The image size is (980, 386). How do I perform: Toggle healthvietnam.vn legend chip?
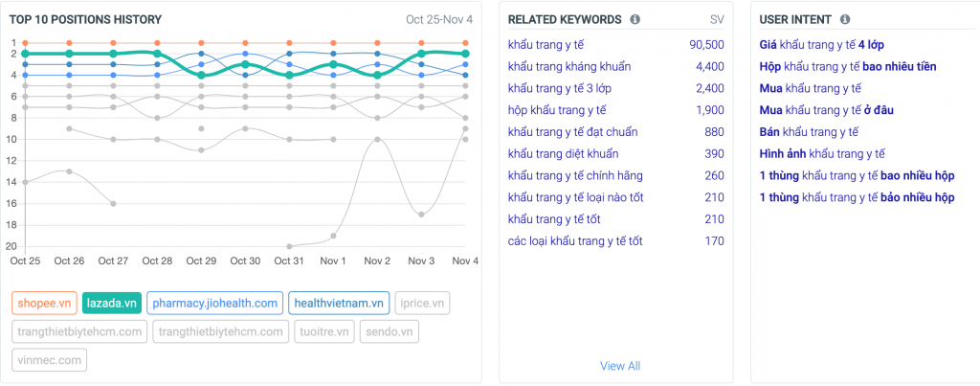[339, 303]
